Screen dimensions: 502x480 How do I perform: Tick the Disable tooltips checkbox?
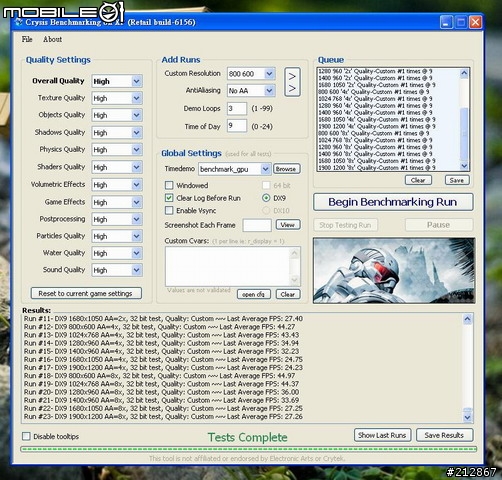pyautogui.click(x=26, y=436)
